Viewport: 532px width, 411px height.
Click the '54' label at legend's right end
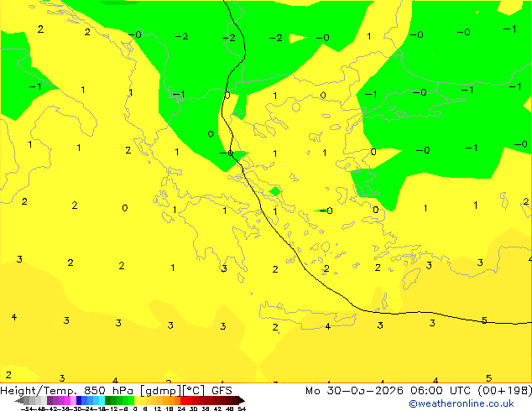pos(242,408)
